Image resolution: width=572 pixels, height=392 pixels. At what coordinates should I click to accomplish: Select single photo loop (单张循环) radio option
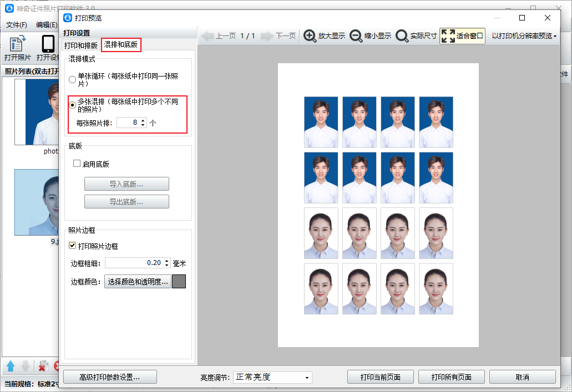coord(72,79)
